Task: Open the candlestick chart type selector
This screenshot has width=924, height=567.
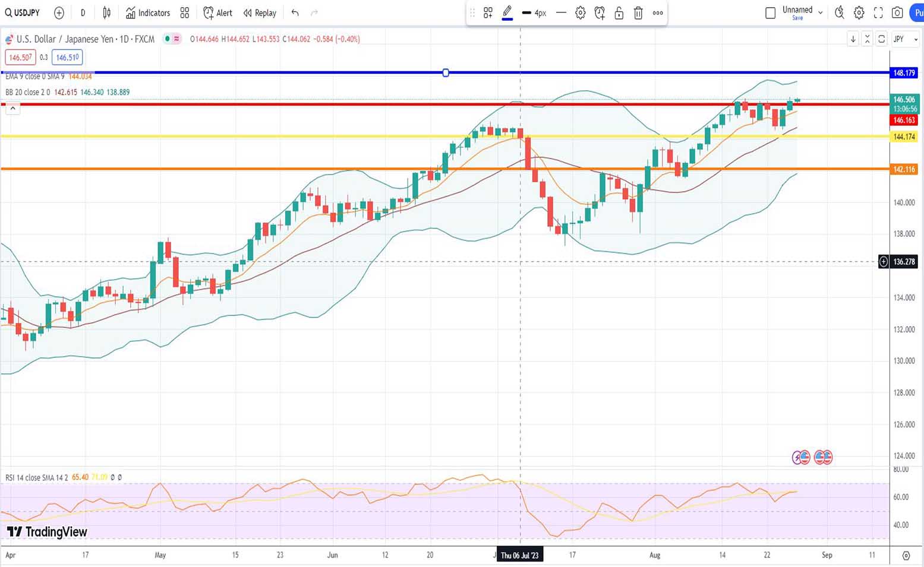Action: pos(107,12)
